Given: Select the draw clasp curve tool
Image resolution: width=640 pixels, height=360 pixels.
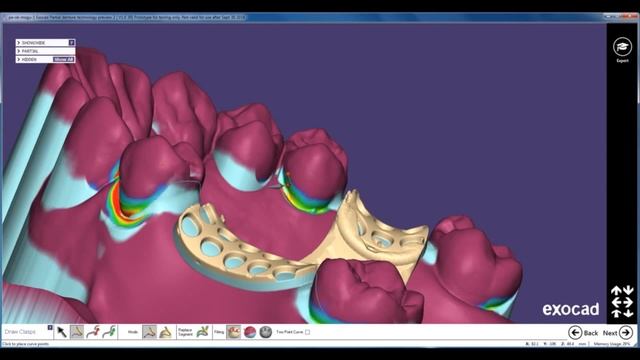Looking at the screenshot, I should pos(77,332).
